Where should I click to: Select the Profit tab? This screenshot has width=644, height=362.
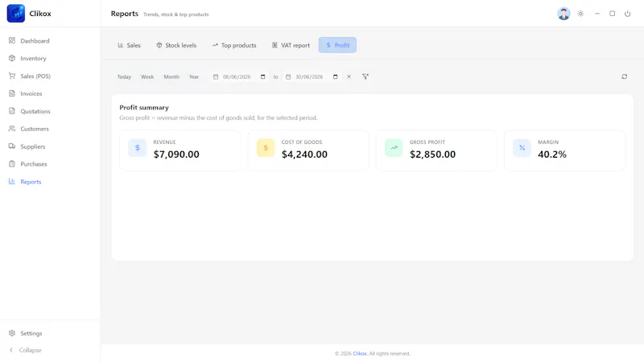337,45
